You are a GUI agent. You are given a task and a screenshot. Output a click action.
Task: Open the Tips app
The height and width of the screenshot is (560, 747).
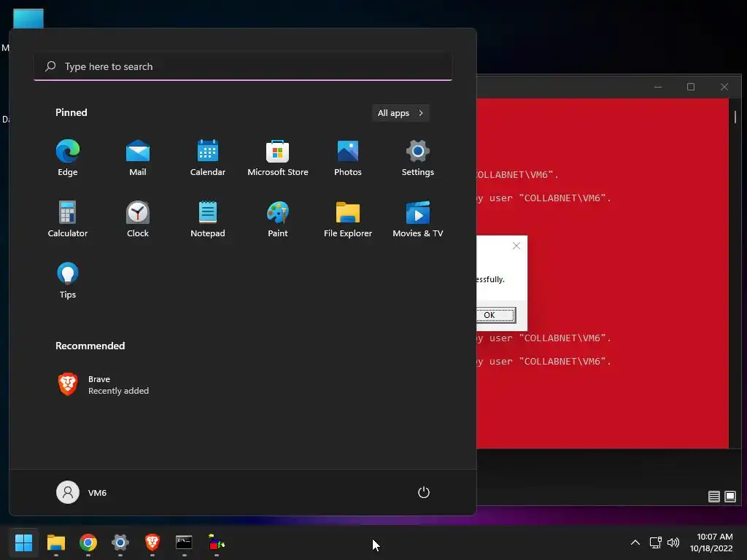coord(68,281)
